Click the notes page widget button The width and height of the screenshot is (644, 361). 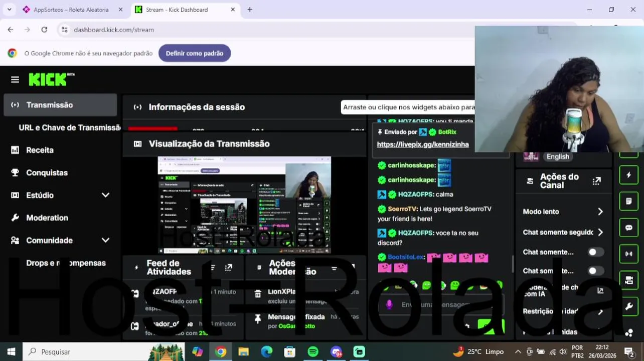coord(629,201)
